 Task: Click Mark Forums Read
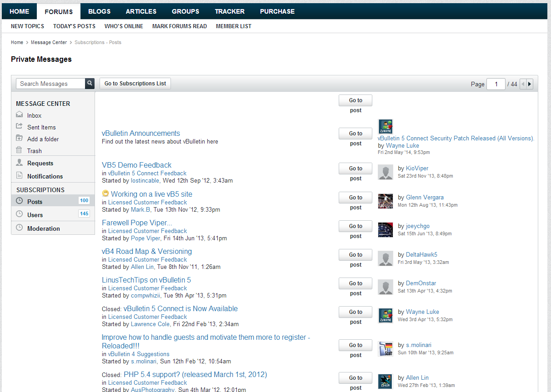180,26
